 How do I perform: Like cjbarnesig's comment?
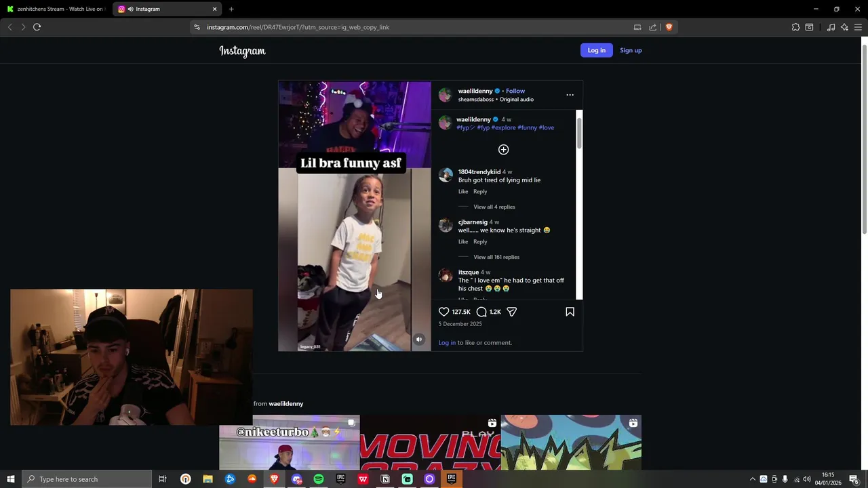coord(463,241)
